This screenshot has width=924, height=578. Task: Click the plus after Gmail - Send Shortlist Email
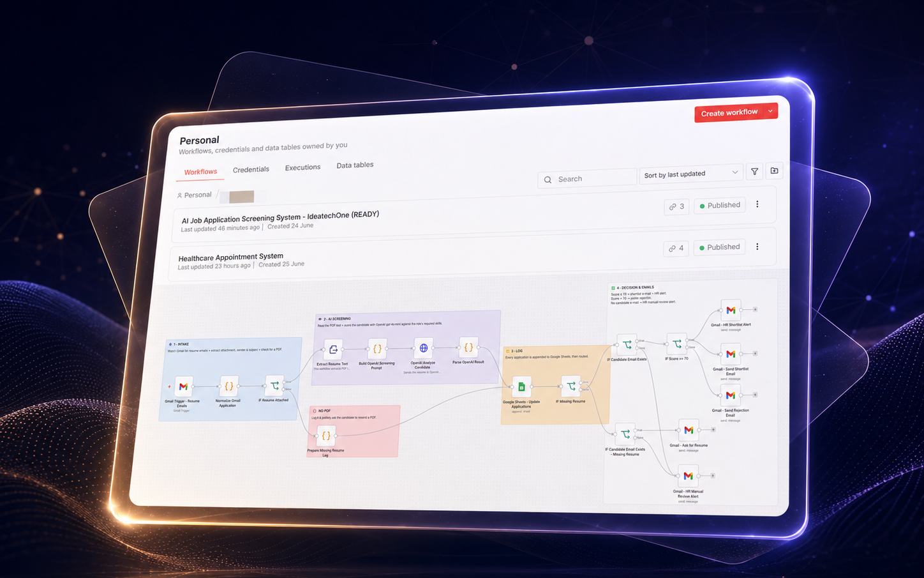click(x=756, y=353)
